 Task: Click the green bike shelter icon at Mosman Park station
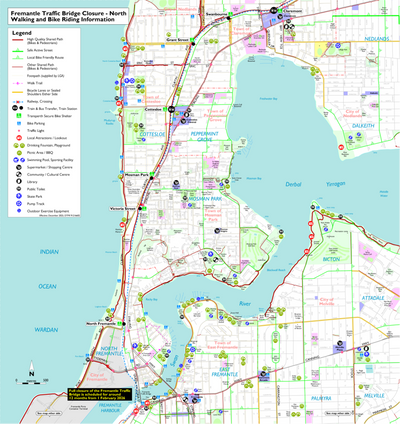152,174
